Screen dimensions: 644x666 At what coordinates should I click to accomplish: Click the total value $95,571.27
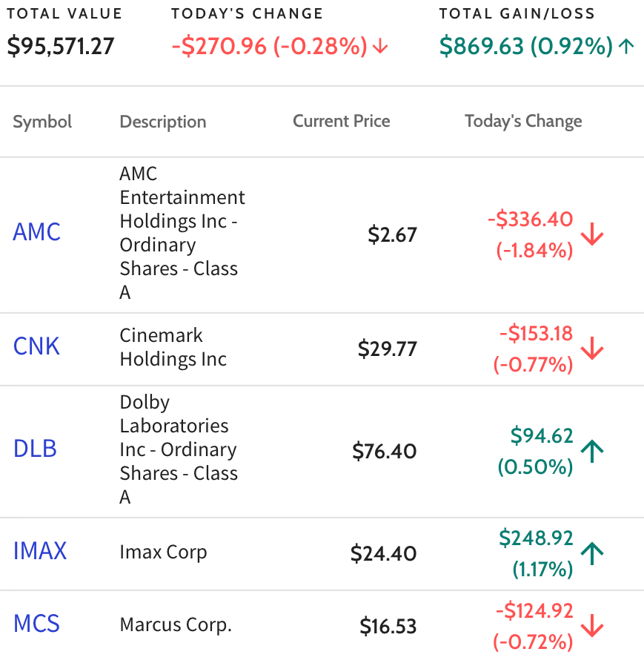pyautogui.click(x=61, y=46)
